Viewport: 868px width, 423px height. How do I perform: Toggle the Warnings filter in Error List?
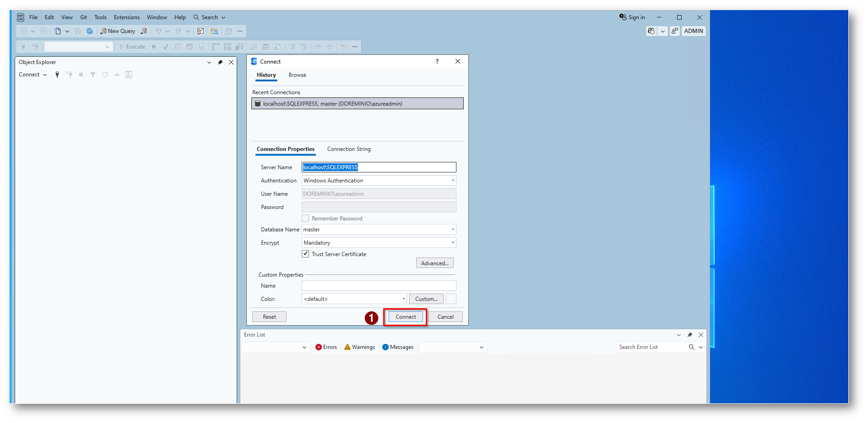359,347
